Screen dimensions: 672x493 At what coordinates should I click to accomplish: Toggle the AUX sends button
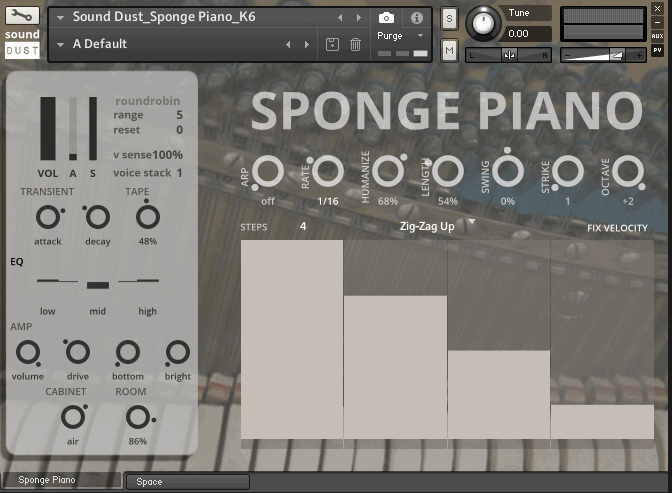657,36
